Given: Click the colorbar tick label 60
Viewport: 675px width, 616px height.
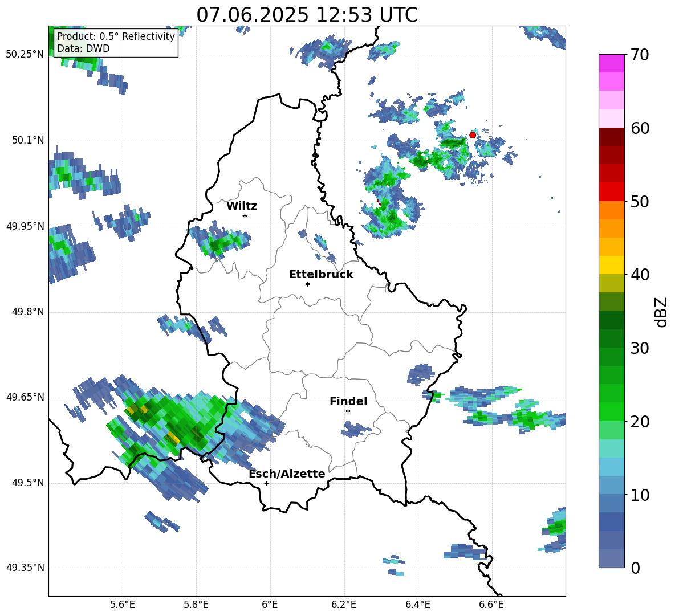Looking at the screenshot, I should (640, 128).
